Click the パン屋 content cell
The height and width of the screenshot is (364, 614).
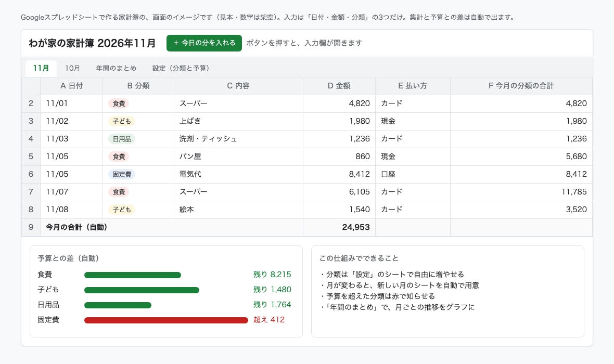click(x=238, y=157)
